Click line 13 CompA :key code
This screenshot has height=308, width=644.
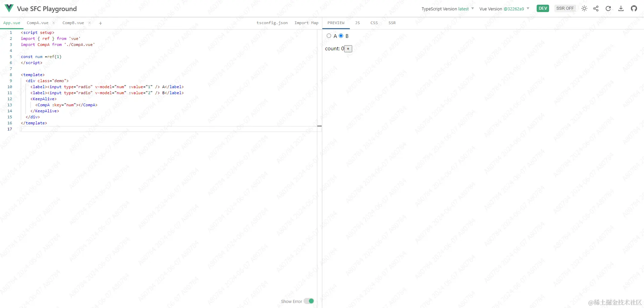[66, 105]
